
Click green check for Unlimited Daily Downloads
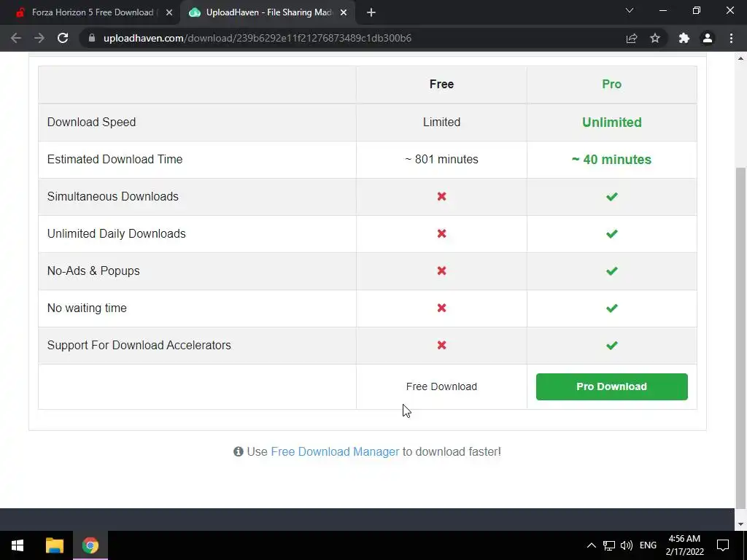612,233
